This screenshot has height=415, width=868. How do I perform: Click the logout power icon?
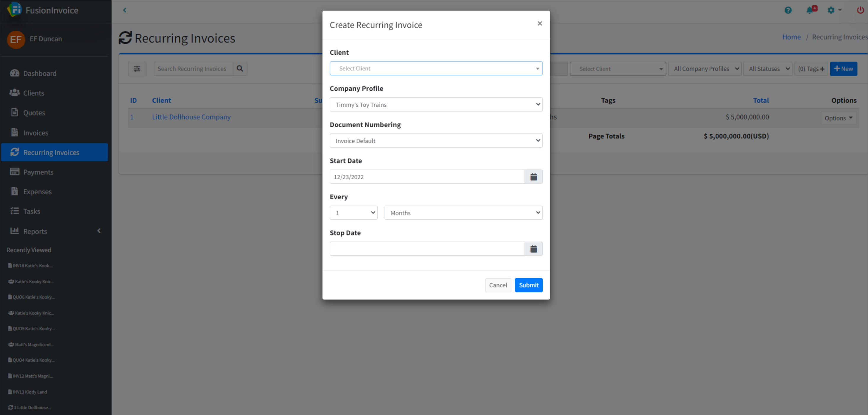(860, 10)
